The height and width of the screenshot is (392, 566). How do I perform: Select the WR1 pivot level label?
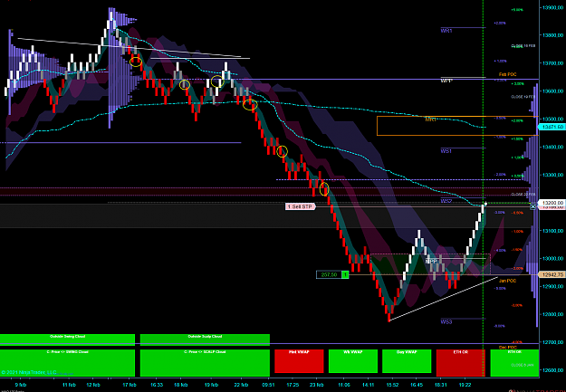tap(446, 31)
